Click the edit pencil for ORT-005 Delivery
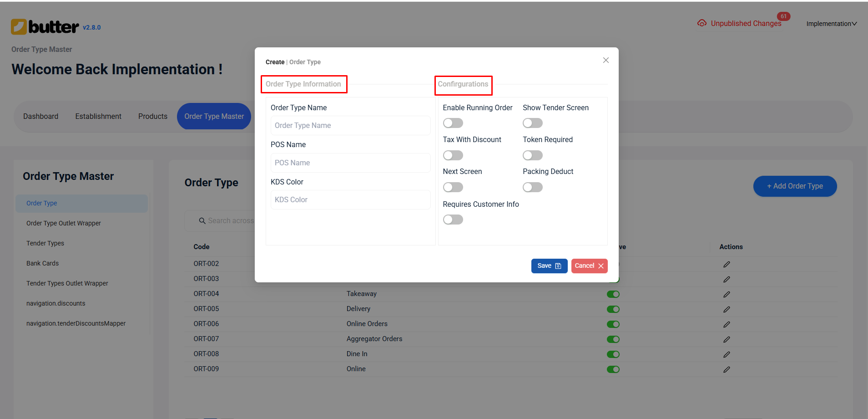Image resolution: width=868 pixels, height=419 pixels. 727,309
